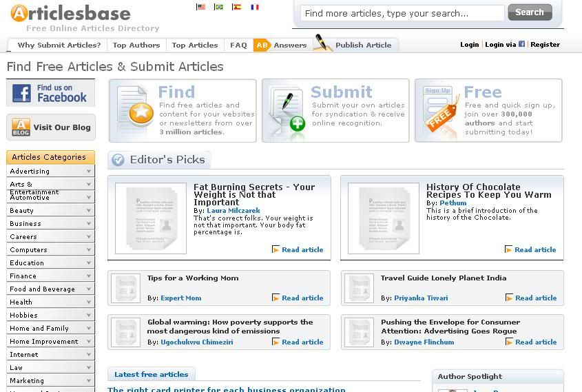The width and height of the screenshot is (582, 392).
Task: Open the Tips for a Working Mom title
Action: tap(193, 278)
